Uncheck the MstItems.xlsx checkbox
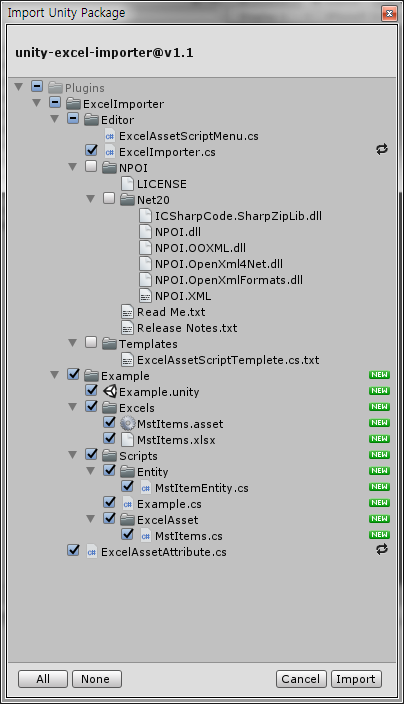 tap(109, 439)
